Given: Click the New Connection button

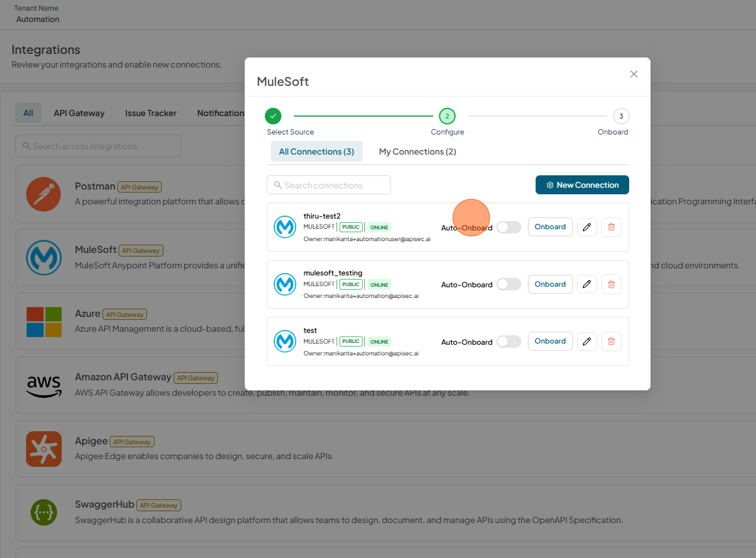Looking at the screenshot, I should (x=582, y=185).
